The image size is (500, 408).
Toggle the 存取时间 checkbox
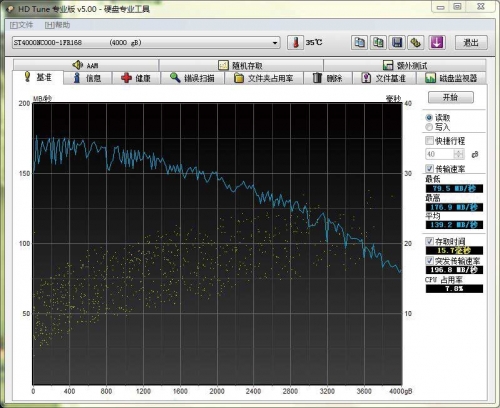(429, 241)
